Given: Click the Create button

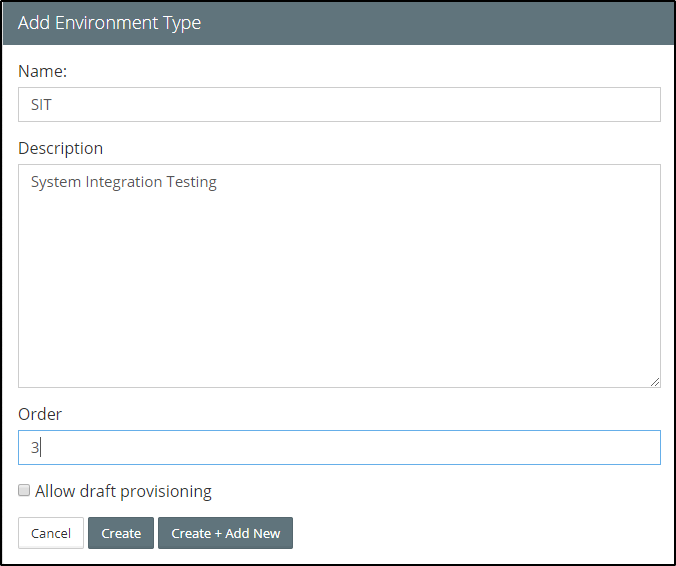Looking at the screenshot, I should click(x=121, y=533).
